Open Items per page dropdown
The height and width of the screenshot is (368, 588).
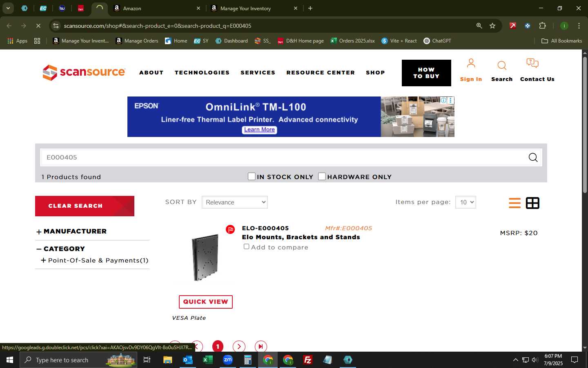coord(466,202)
